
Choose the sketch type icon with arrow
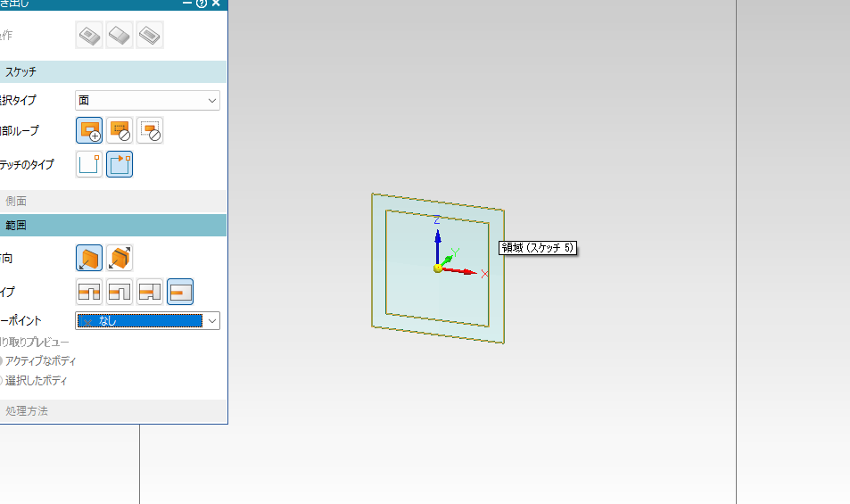120,164
